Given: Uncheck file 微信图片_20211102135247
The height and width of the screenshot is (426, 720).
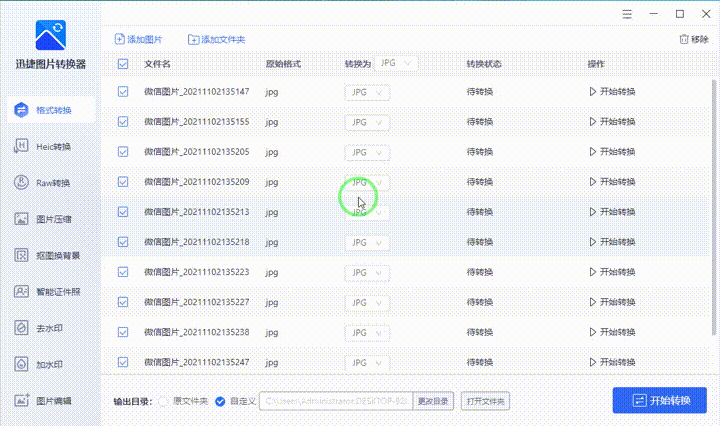Looking at the screenshot, I should pyautogui.click(x=123, y=362).
